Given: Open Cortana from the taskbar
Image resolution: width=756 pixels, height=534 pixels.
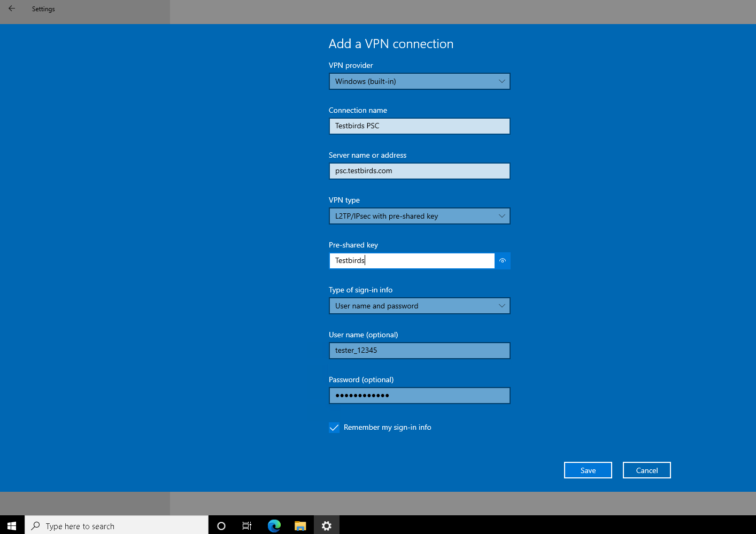Looking at the screenshot, I should pyautogui.click(x=221, y=526).
